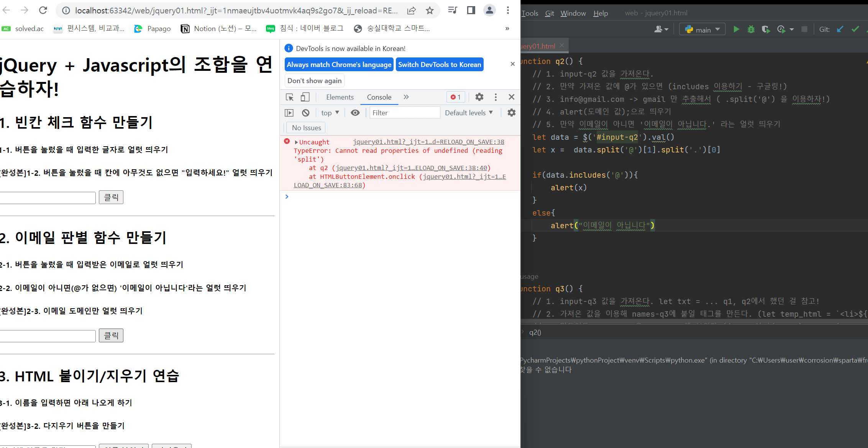Open DevTools settings gear
The height and width of the screenshot is (448, 868).
479,97
